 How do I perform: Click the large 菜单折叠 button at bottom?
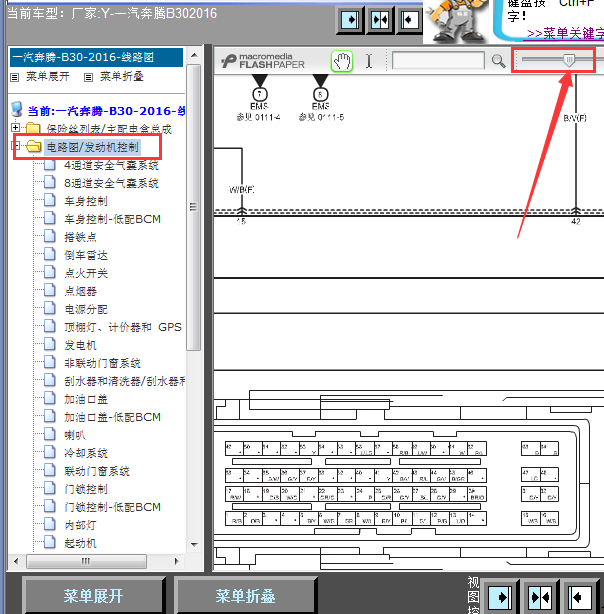coord(245,596)
